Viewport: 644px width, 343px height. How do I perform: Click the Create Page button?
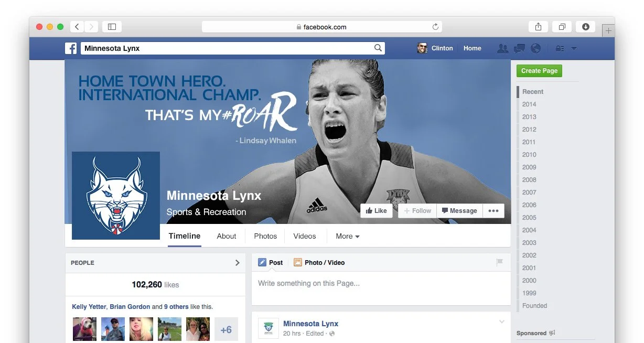pyautogui.click(x=539, y=71)
